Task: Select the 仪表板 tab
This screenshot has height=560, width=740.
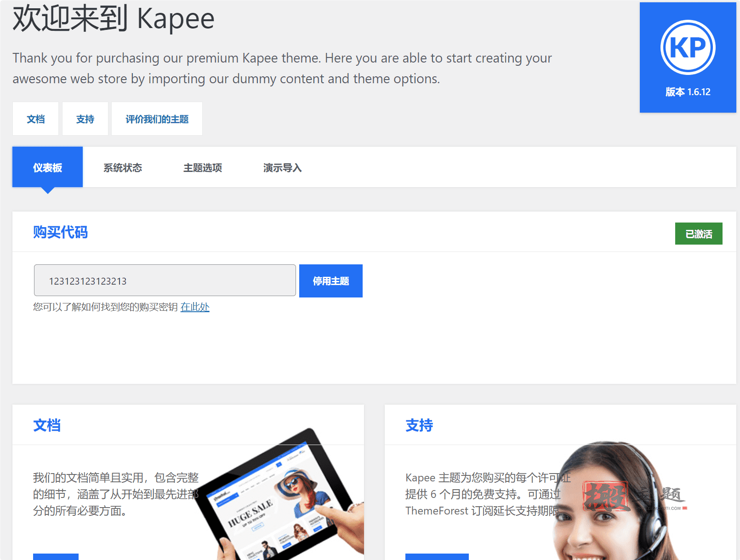Action: pyautogui.click(x=47, y=167)
